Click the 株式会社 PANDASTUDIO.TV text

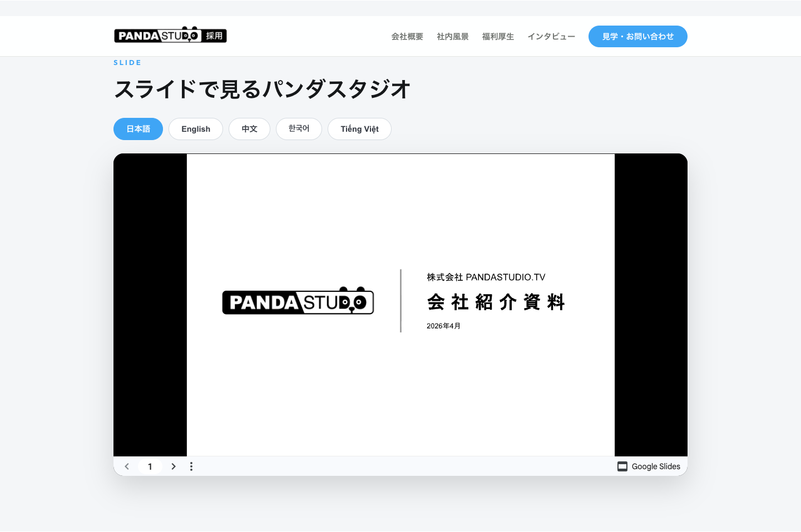click(x=486, y=277)
